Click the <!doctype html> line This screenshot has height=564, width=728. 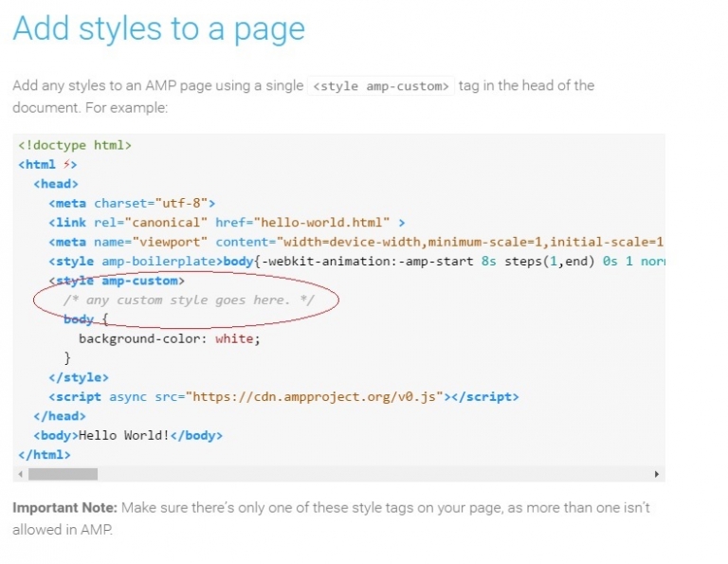tap(74, 145)
